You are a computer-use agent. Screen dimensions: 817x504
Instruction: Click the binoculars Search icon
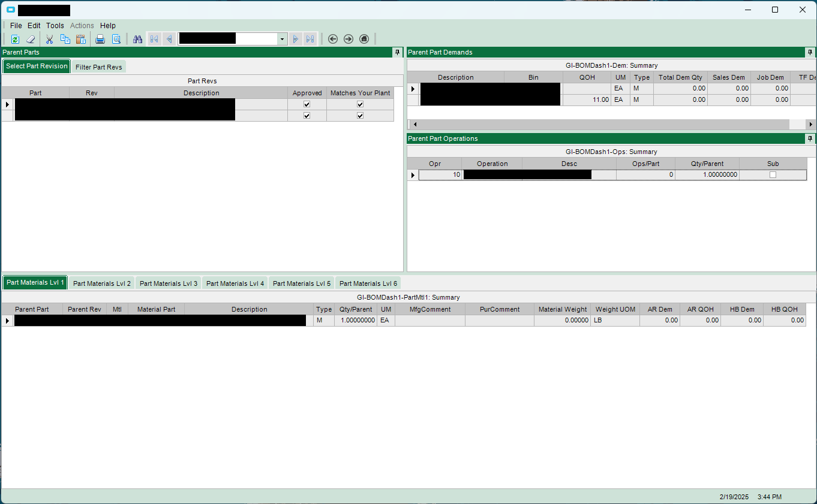(x=137, y=39)
